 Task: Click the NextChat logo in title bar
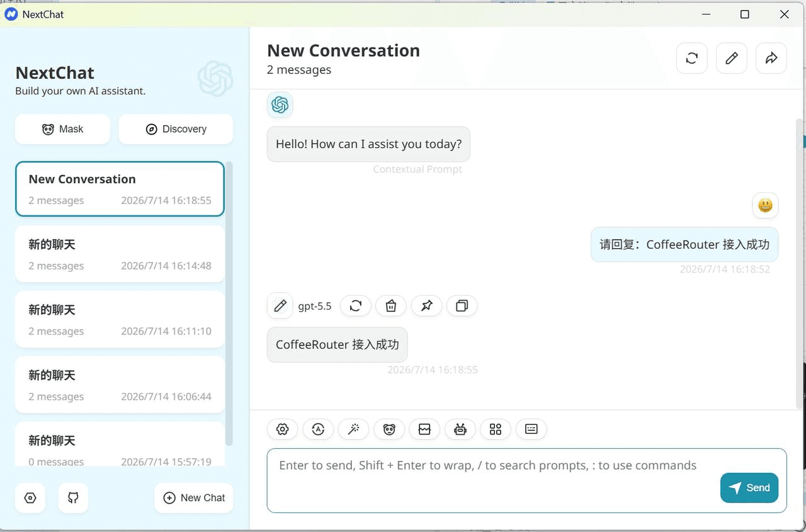click(11, 14)
